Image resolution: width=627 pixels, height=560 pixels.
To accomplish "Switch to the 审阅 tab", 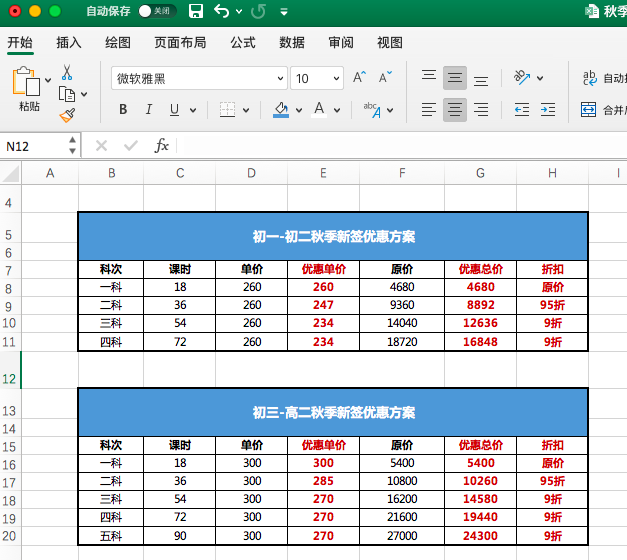I will tap(341, 42).
